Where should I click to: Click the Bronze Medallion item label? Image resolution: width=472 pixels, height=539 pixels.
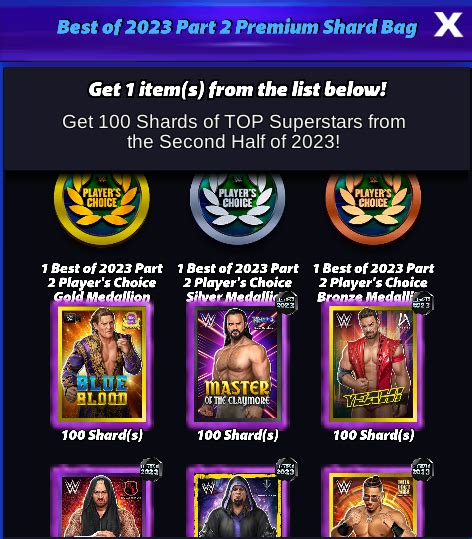click(x=373, y=282)
